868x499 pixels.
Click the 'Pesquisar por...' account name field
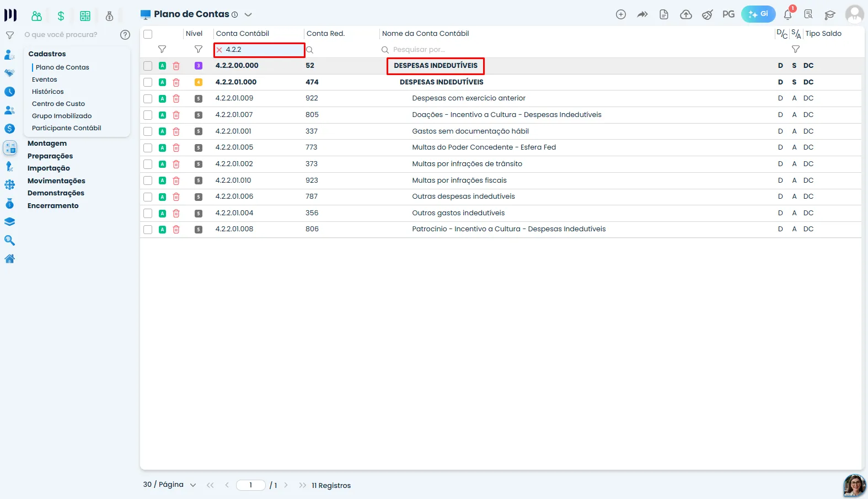(x=576, y=50)
